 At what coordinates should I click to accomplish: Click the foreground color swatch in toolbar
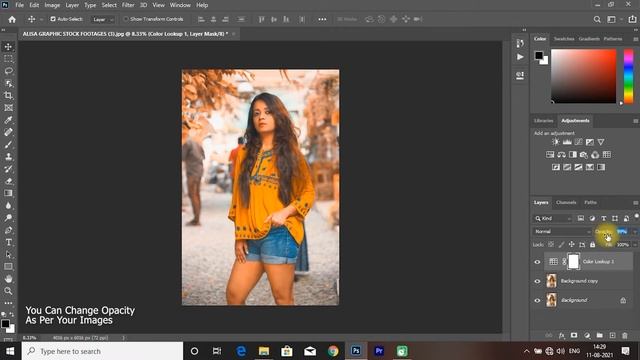click(5, 324)
